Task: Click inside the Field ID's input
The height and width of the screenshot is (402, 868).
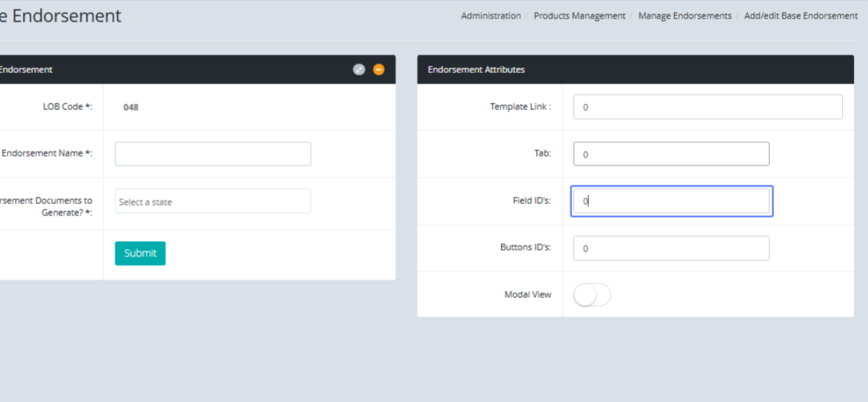Action: pyautogui.click(x=671, y=202)
